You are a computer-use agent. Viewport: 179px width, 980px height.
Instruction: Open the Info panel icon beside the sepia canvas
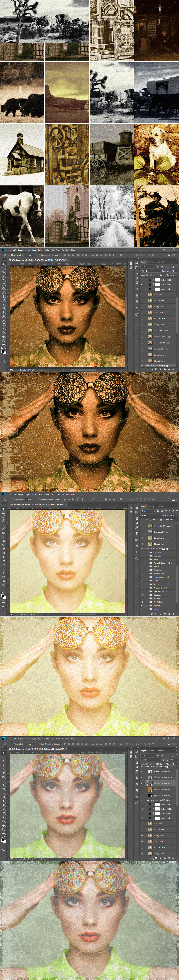pos(137,314)
